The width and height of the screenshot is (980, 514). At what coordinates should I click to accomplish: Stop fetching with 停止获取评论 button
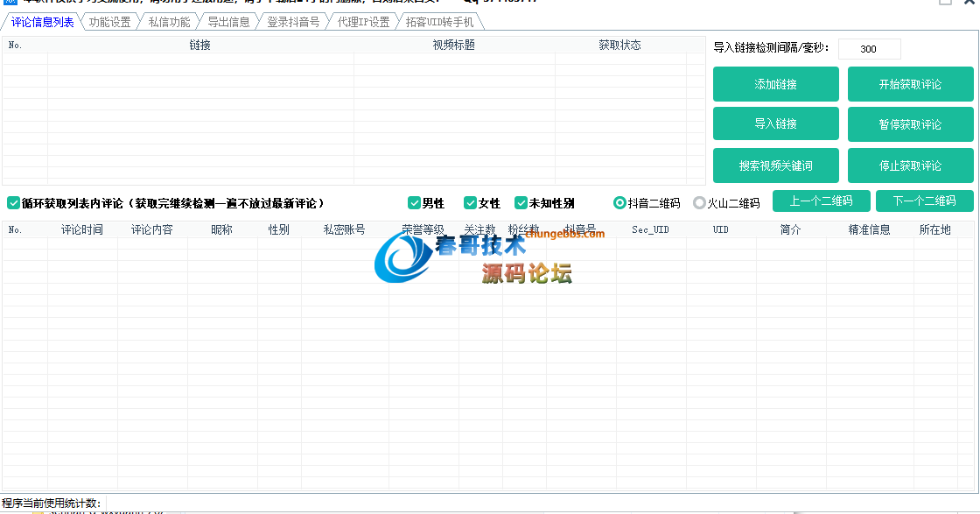(x=910, y=165)
